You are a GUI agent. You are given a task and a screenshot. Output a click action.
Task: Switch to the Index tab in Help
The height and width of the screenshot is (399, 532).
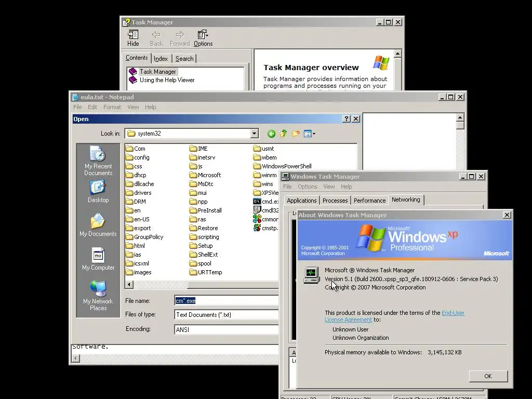pos(161,59)
